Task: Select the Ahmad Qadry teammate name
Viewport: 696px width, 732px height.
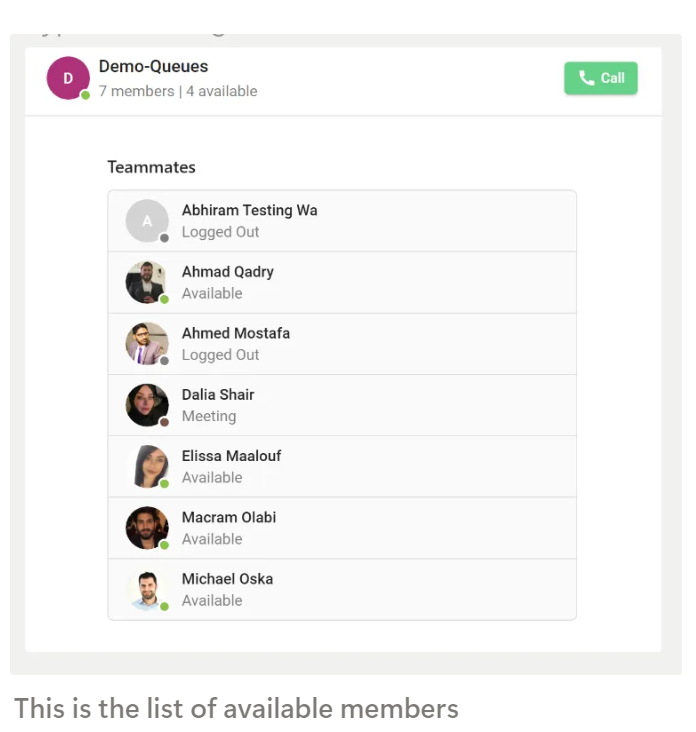Action: 227,272
